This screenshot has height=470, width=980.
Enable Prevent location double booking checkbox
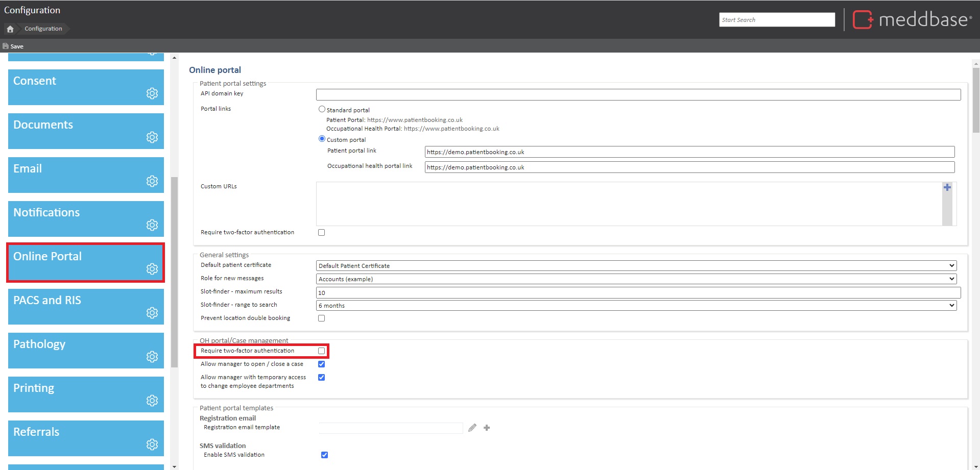[x=321, y=318]
